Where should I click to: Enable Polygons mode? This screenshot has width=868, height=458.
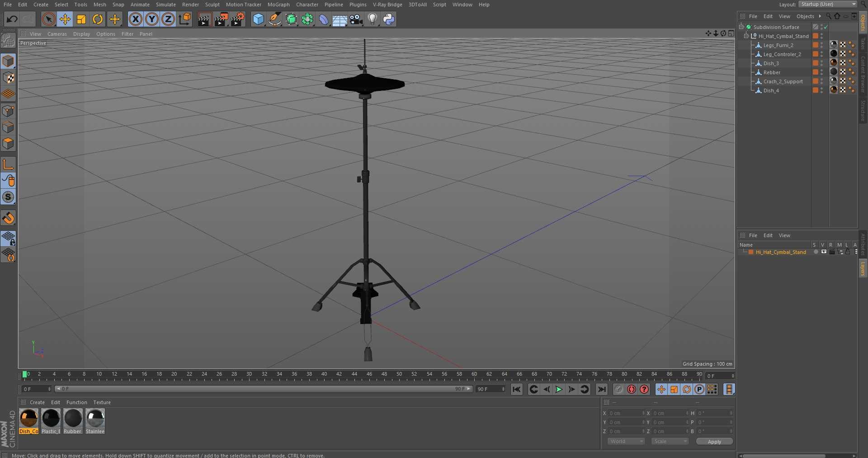click(8, 143)
